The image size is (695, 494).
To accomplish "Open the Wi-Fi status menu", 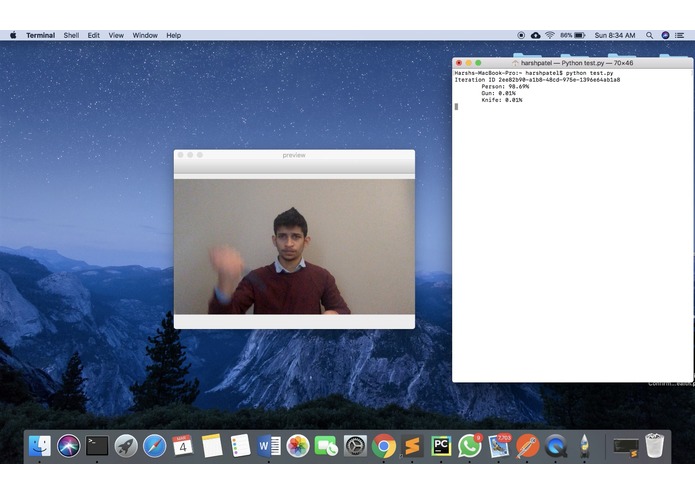I will [550, 35].
